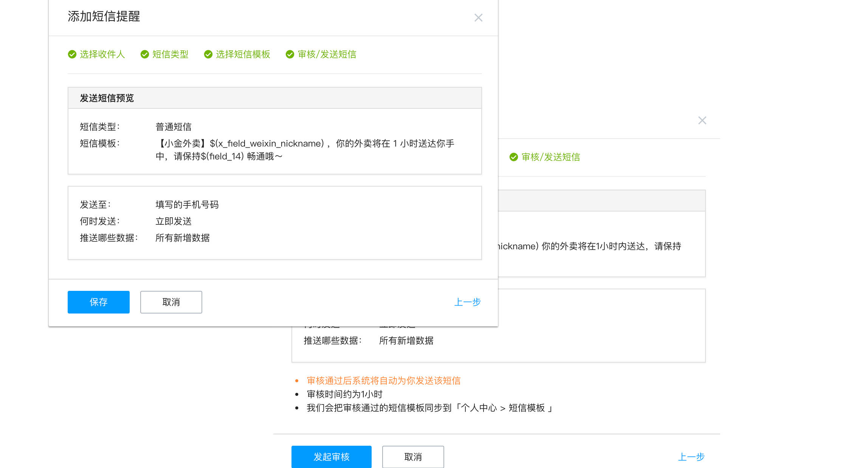This screenshot has height=468, width=868.
Task: Go to the 选择收件人 step
Action: pos(102,54)
